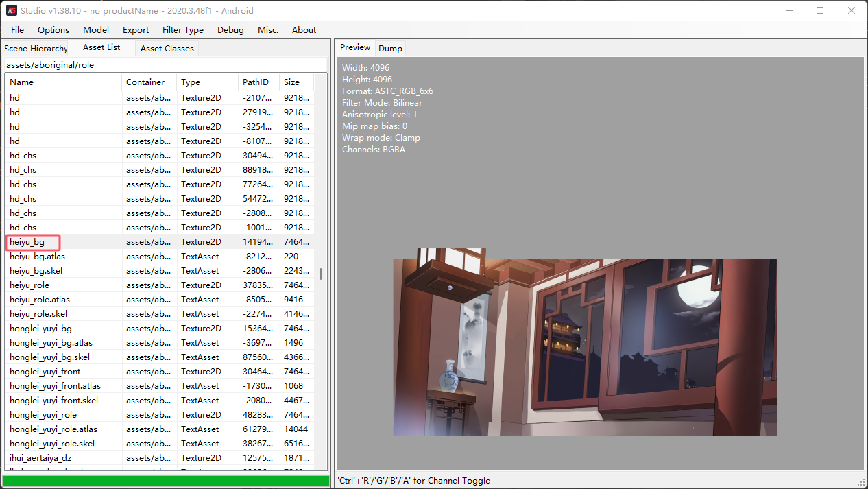Click the Size value 9416 for heiyu_role.atlas

(294, 300)
